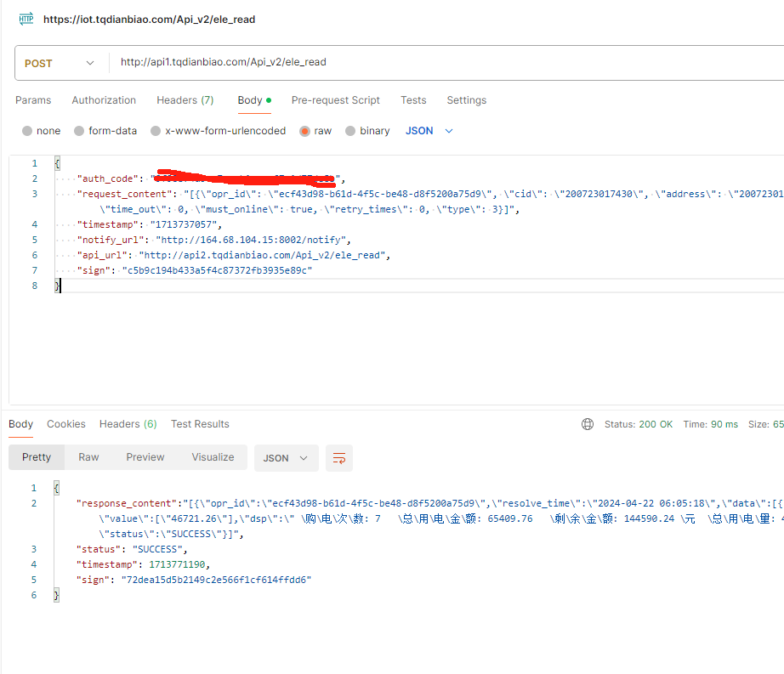Select the binary body radio button
Screen dimensions: 784x674
tap(350, 131)
